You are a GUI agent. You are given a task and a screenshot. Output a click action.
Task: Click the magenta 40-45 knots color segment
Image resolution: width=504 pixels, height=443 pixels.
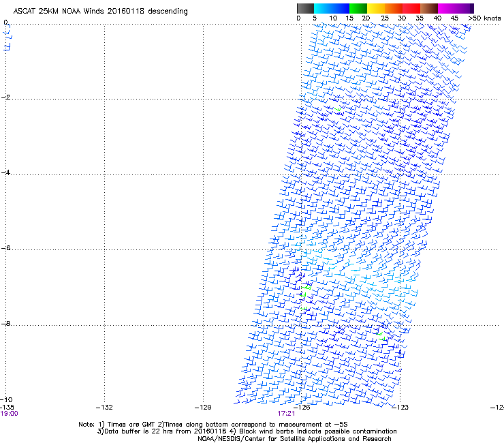(447, 8)
